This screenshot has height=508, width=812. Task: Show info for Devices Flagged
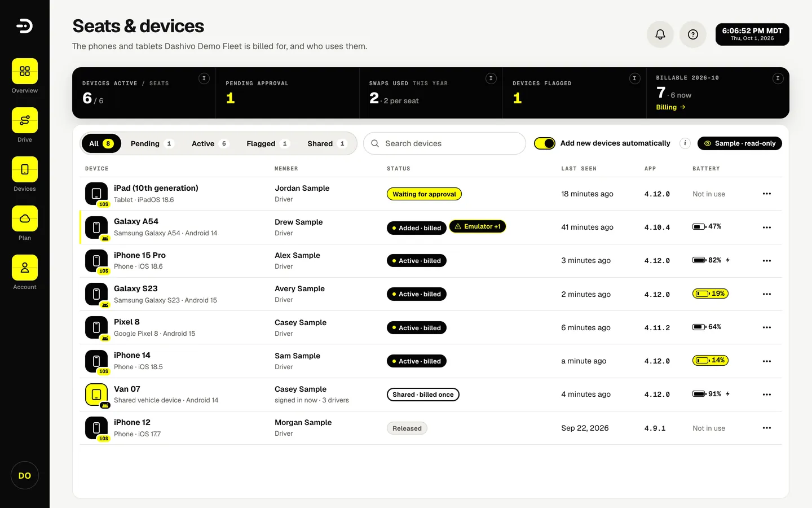634,78
